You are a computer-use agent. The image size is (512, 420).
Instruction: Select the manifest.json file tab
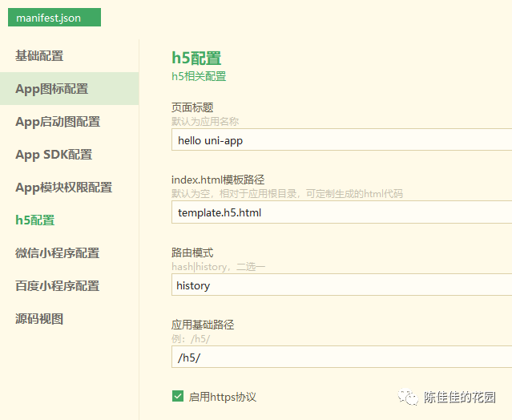(x=54, y=18)
